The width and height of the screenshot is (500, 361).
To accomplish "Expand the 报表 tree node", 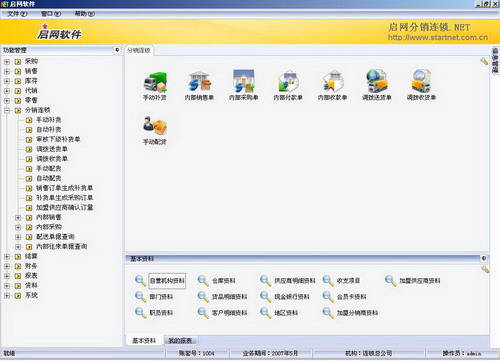I will tap(7, 276).
